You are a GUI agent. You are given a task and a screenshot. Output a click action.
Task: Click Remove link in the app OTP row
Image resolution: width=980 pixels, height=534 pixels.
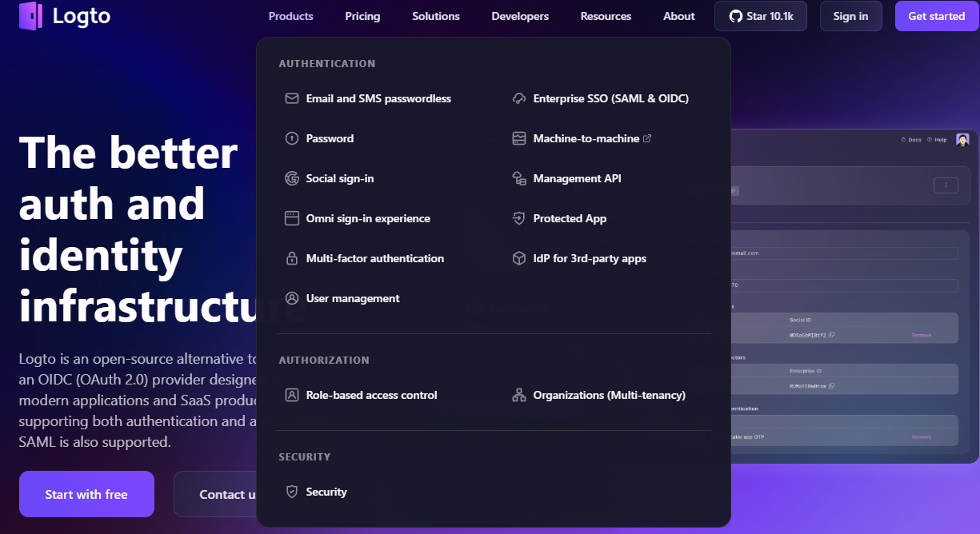922,436
